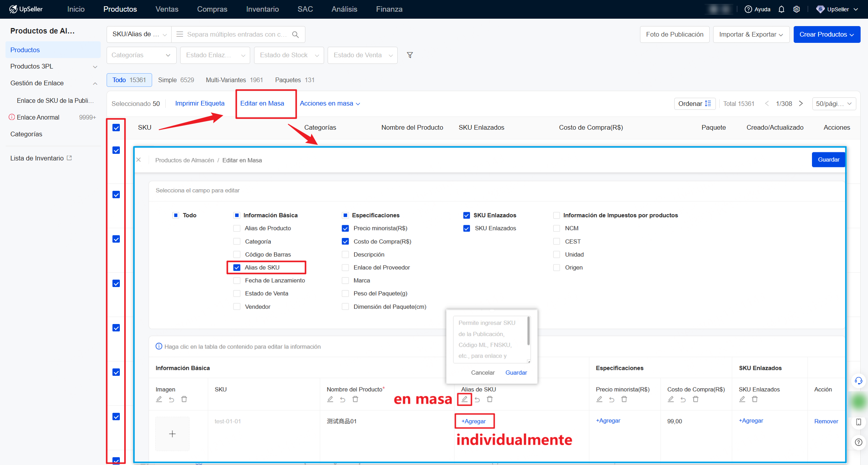Screen dimensions: 868x465
Task: Click the undo arrow icon under Nombre del Producto
Action: click(x=342, y=399)
